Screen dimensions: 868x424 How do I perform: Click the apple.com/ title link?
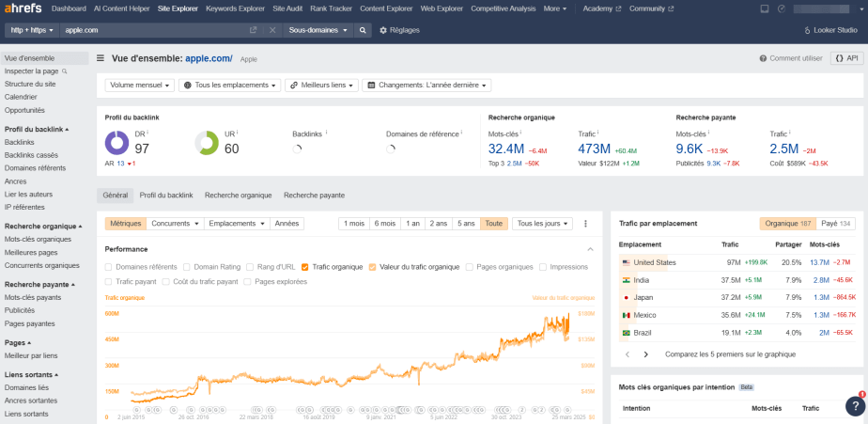pyautogui.click(x=209, y=58)
